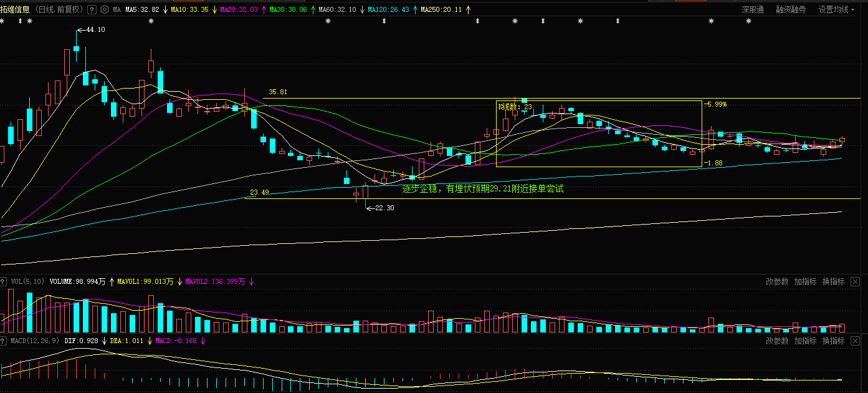Viewport: 868px width, 393px height.
Task: Click the MAVOL1:99.013万 value
Action: click(x=145, y=282)
